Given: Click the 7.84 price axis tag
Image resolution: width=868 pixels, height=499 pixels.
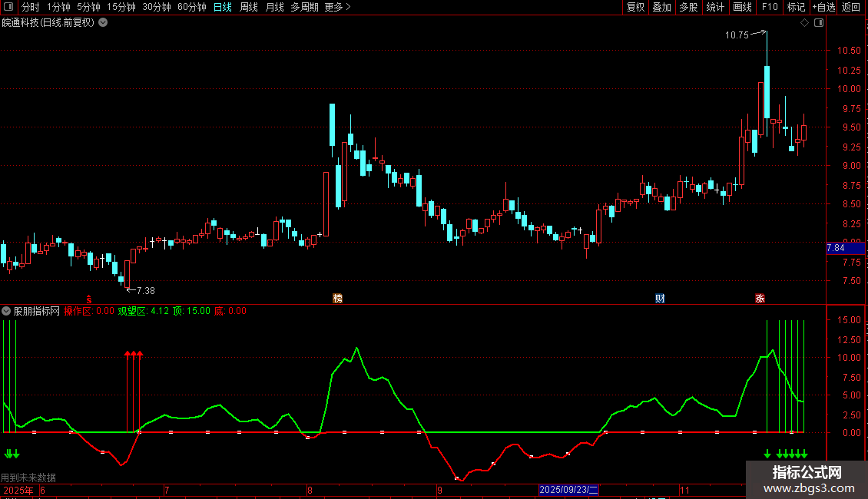Looking at the screenshot, I should tap(845, 248).
